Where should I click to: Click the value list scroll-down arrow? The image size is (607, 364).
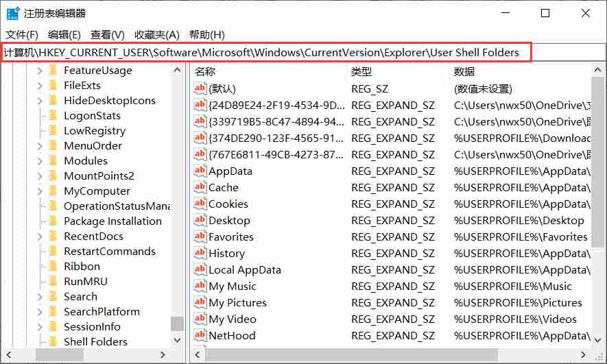tap(597, 341)
